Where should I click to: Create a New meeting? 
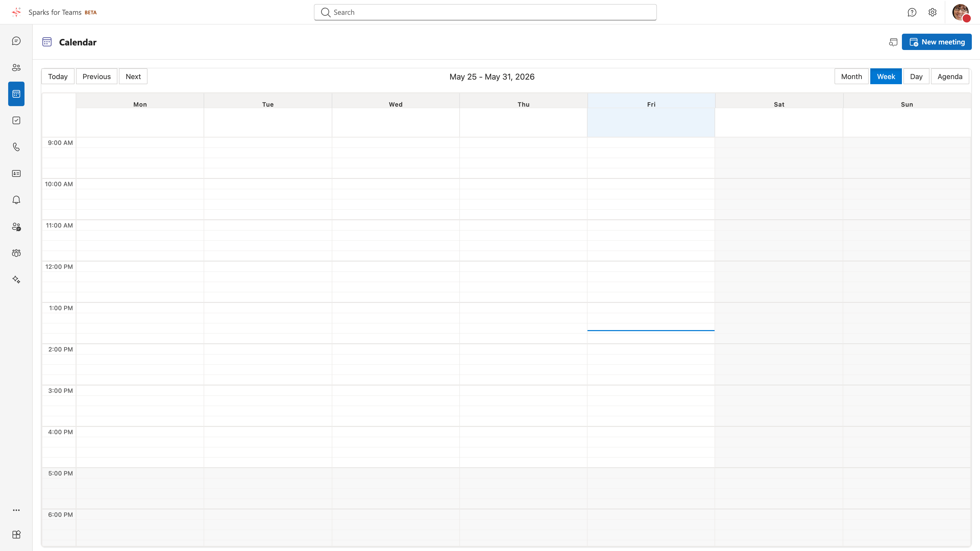[937, 42]
